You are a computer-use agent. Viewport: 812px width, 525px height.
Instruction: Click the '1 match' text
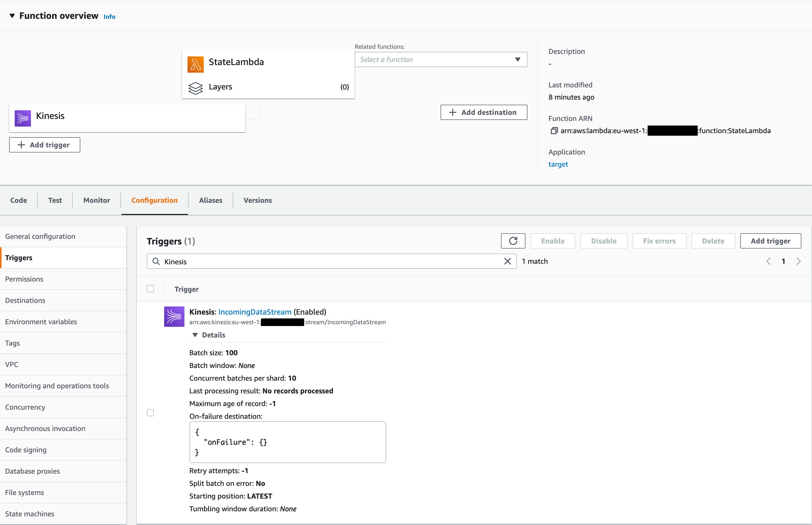535,261
